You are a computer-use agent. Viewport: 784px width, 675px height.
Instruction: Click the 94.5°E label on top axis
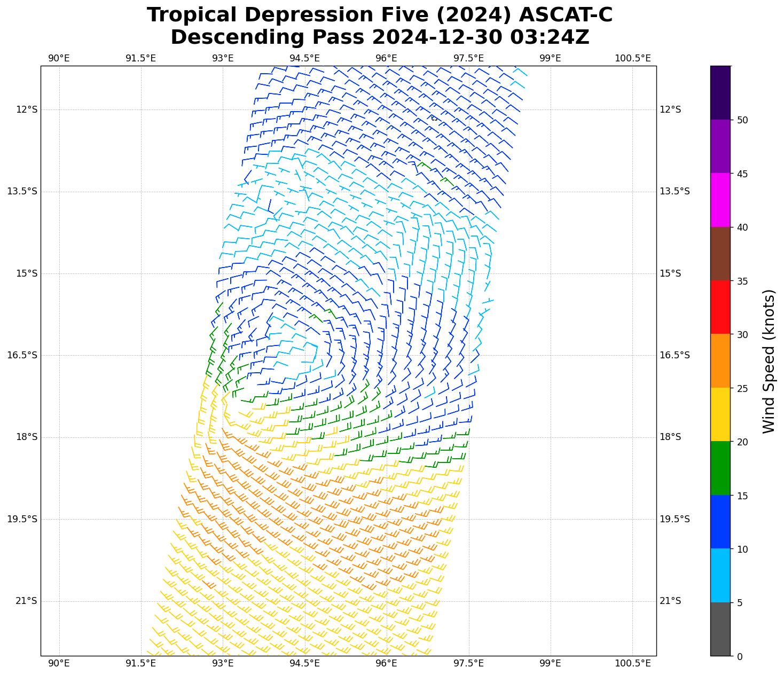pos(304,58)
